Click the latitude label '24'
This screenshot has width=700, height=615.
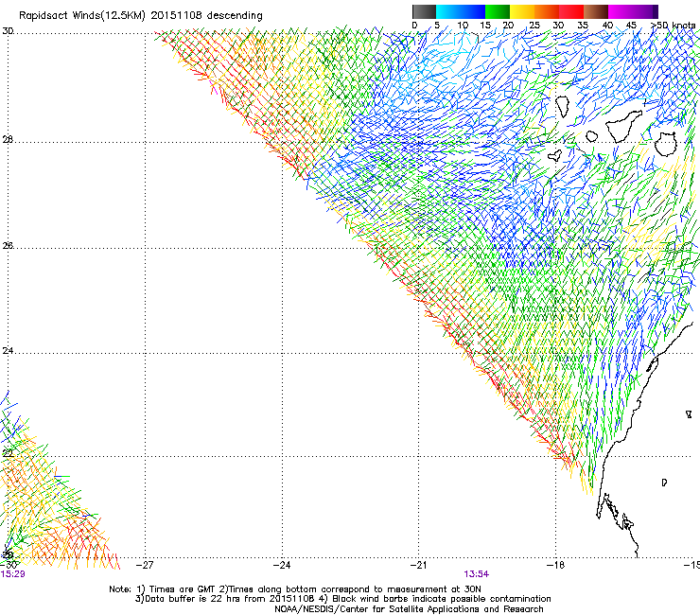8,351
